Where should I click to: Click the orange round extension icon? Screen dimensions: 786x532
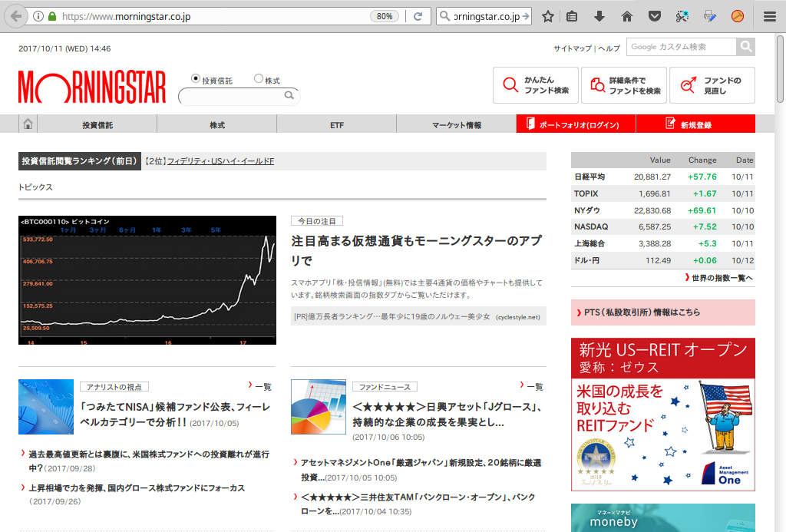coord(738,17)
